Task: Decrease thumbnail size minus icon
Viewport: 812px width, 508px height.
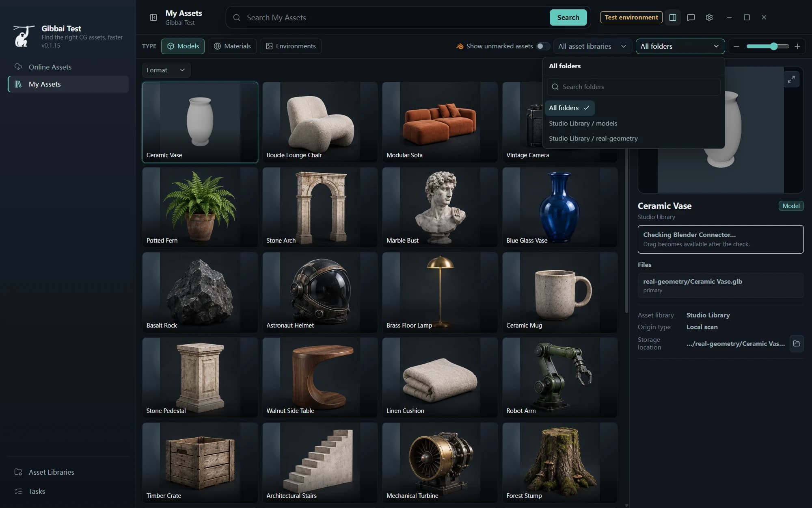Action: coord(736,46)
